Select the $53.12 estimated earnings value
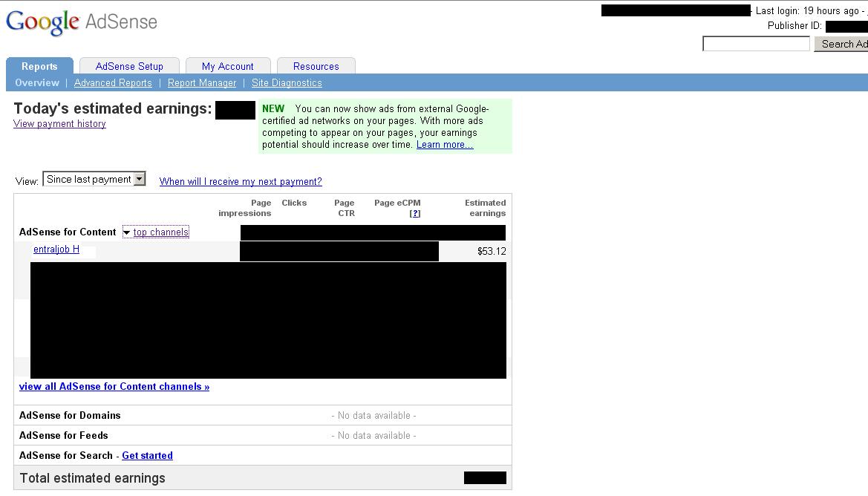The height and width of the screenshot is (496, 868). (x=492, y=251)
